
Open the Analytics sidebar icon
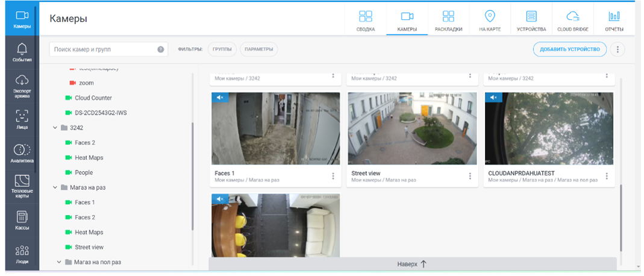(22, 154)
